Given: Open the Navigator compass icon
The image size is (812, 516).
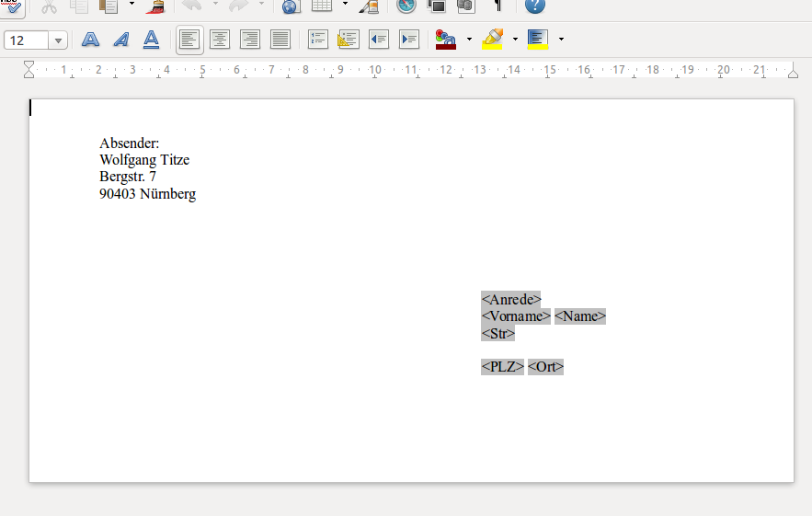Looking at the screenshot, I should click(406, 6).
